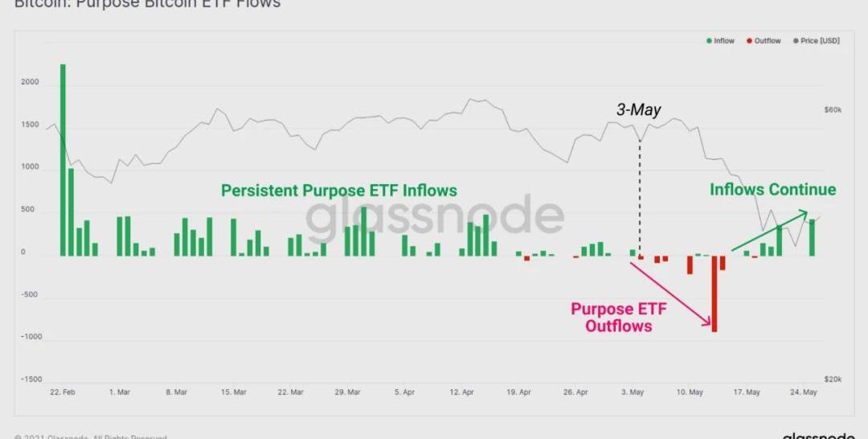Select the 22. Feb date on x-axis
This screenshot has width=868, height=439.
(62, 392)
